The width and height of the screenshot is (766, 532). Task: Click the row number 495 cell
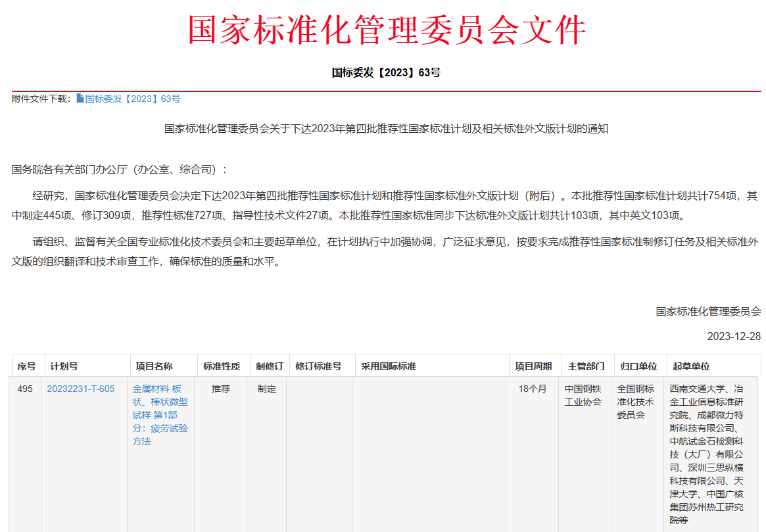pos(25,389)
